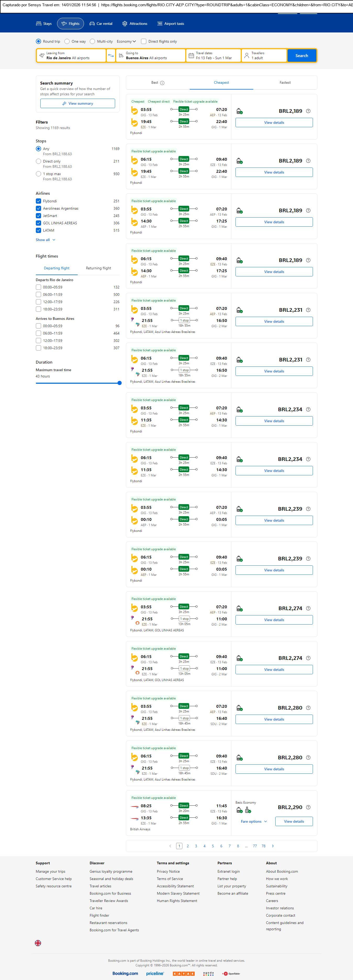This screenshot has width=353, height=980.
Task: Select the One way radio button
Action: click(67, 41)
